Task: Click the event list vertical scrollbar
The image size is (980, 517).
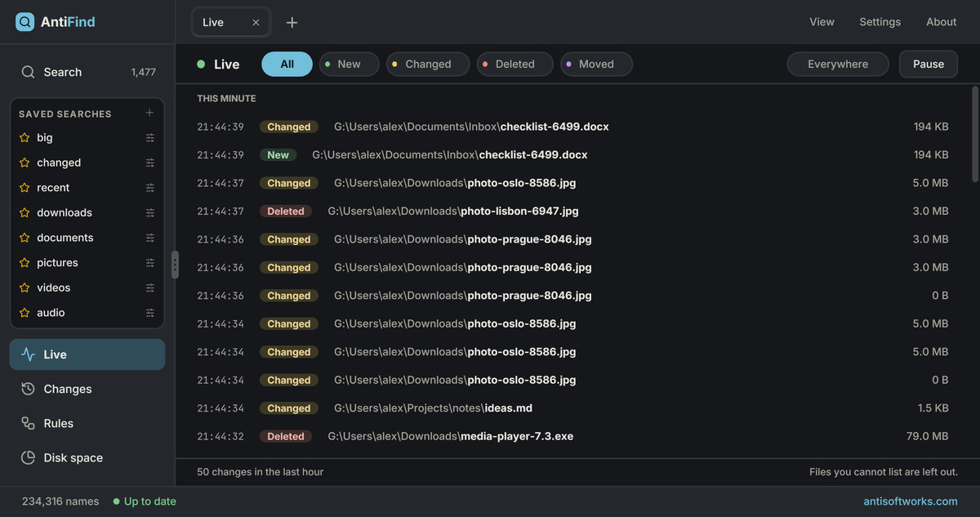Action: click(975, 134)
